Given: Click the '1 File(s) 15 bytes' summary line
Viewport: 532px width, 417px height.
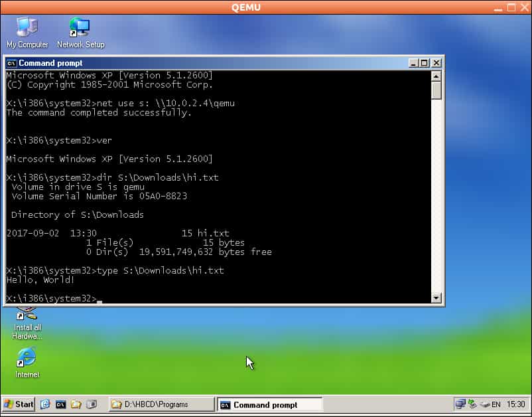Looking at the screenshot, I should click(165, 243).
